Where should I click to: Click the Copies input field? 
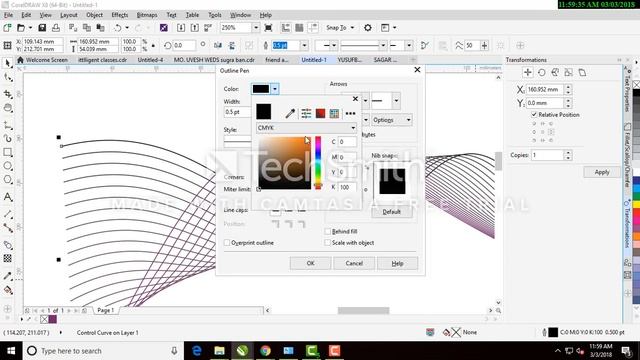click(x=547, y=155)
